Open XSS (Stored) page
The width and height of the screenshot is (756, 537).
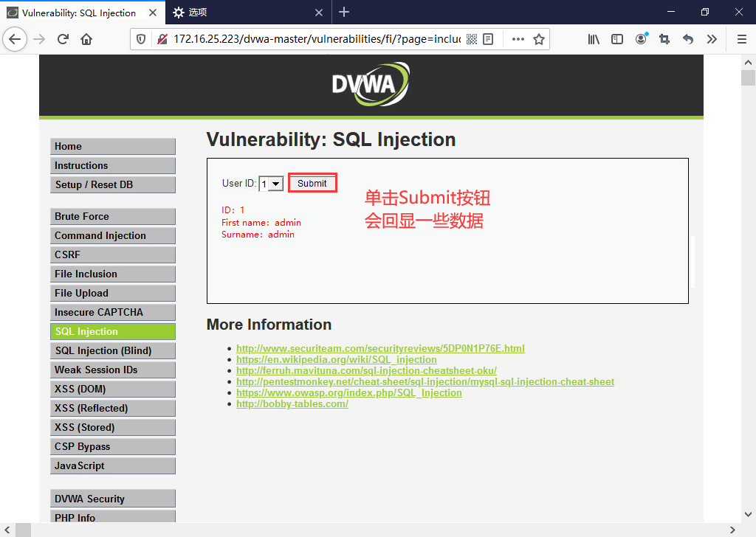click(x=113, y=428)
